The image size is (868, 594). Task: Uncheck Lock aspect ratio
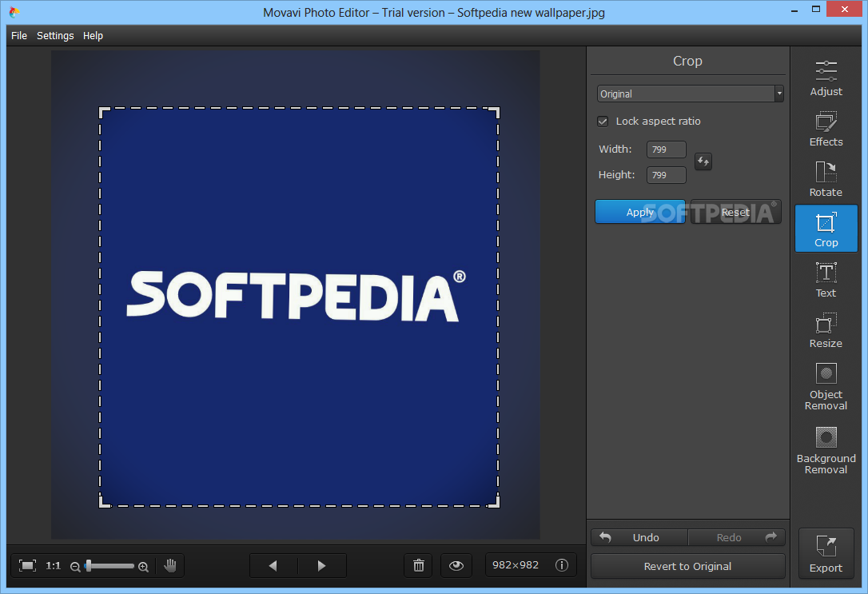tap(603, 122)
